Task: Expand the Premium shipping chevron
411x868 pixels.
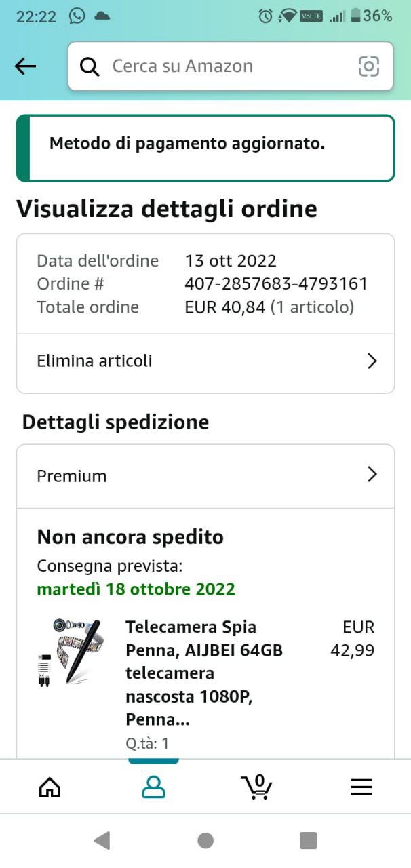Action: coord(372,474)
